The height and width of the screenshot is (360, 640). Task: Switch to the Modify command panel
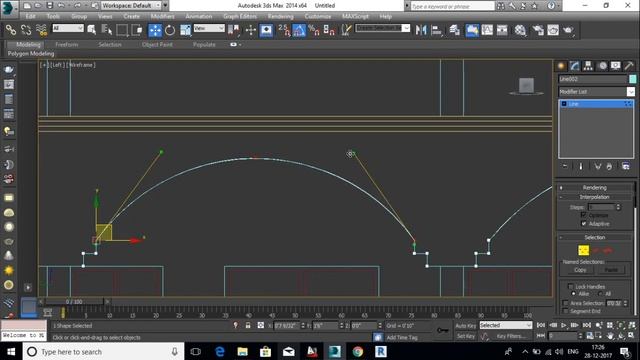(x=575, y=66)
